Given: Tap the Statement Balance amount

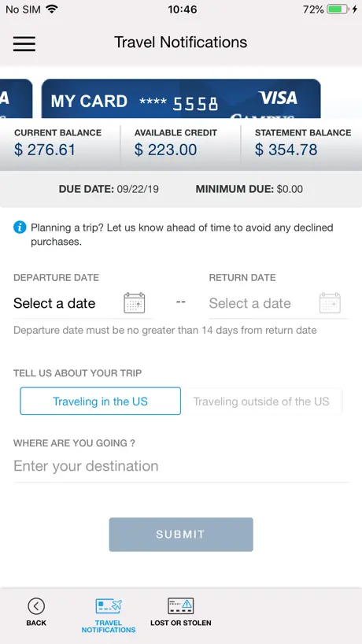Looking at the screenshot, I should pyautogui.click(x=286, y=150).
